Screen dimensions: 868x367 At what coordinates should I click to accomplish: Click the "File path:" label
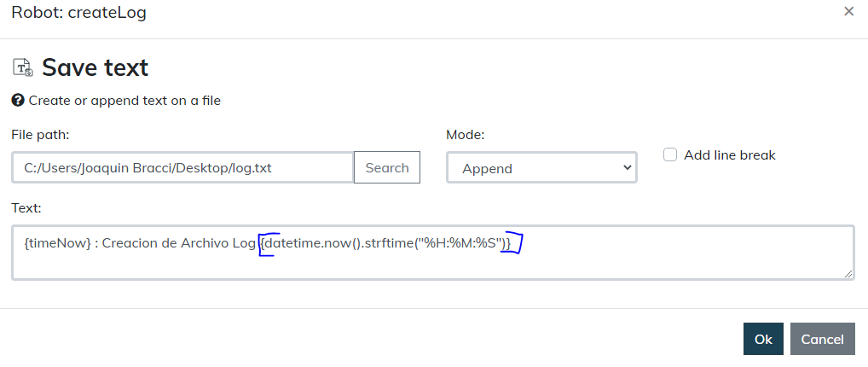40,135
